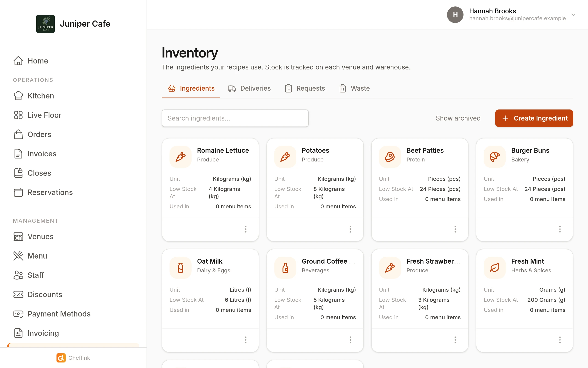
Task: Expand the Hannah Brooks account menu chevron
Action: [573, 14]
